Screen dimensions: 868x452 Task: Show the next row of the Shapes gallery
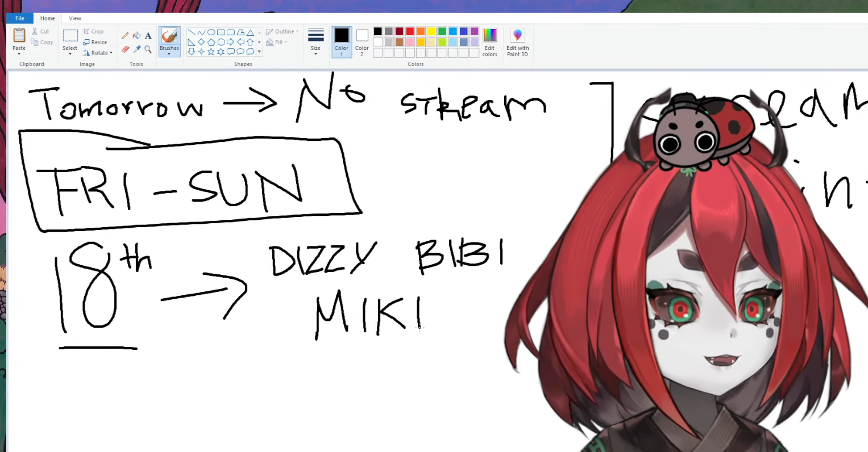coord(259,42)
